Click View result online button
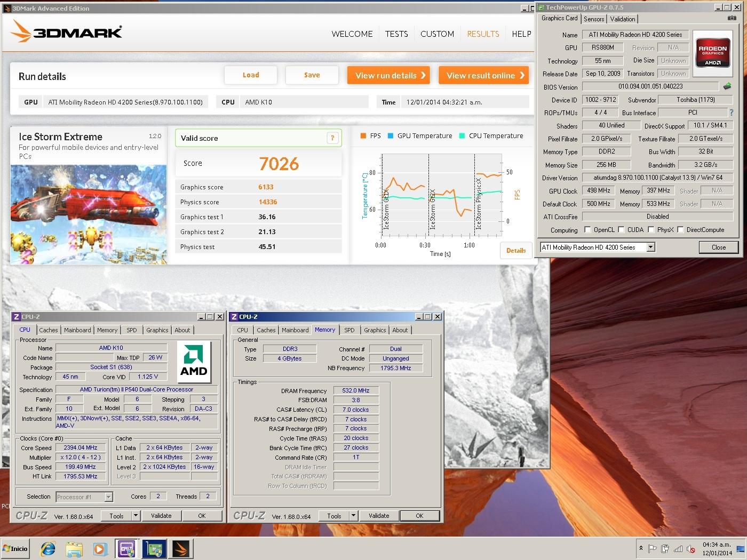 click(x=483, y=75)
